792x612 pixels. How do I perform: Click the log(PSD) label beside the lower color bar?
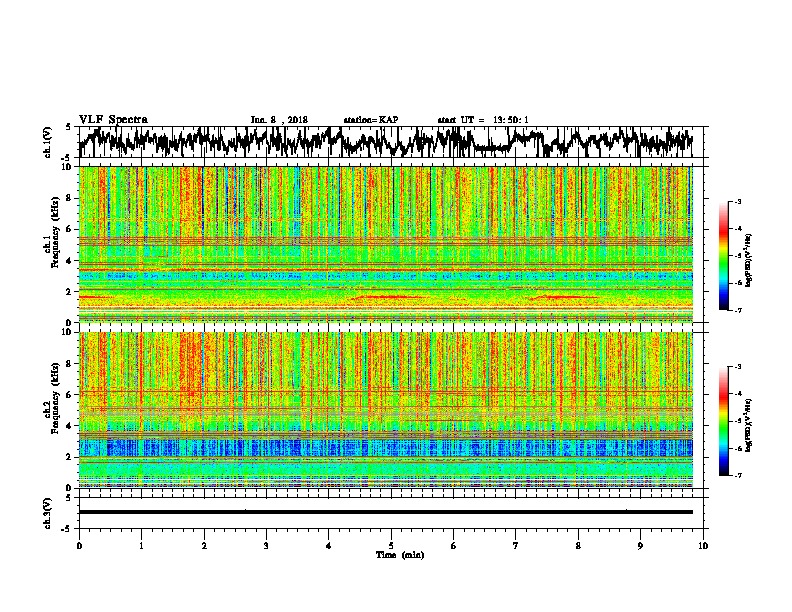coord(748,425)
